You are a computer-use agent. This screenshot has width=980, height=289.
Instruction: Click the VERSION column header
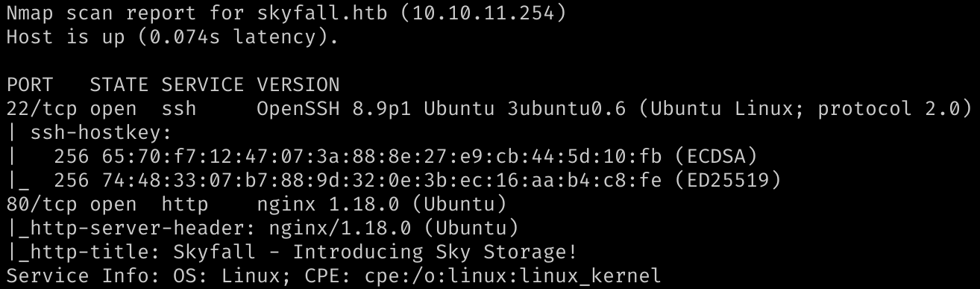298,84
